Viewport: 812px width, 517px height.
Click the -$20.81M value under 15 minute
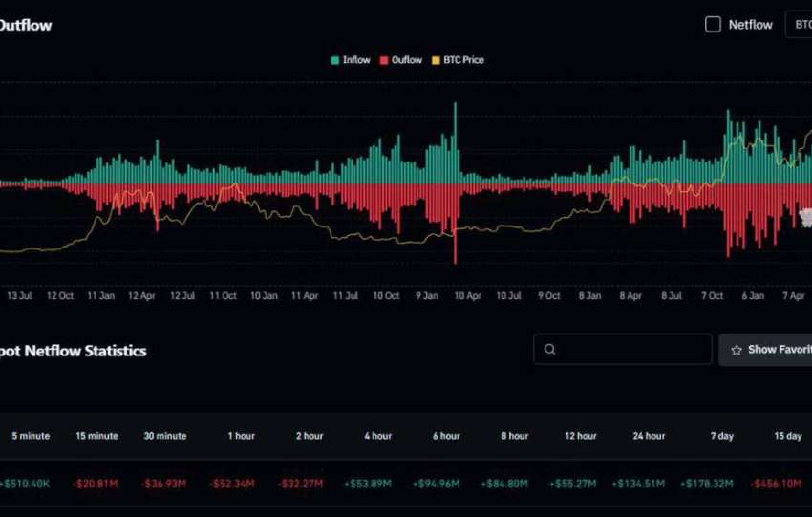tap(96, 485)
